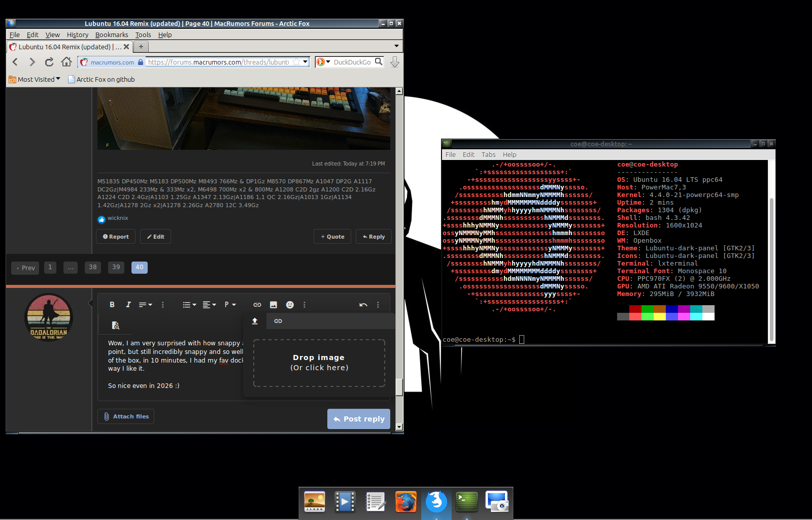The image size is (812, 520).
Task: Open the text alignment dropdown
Action: pos(209,305)
